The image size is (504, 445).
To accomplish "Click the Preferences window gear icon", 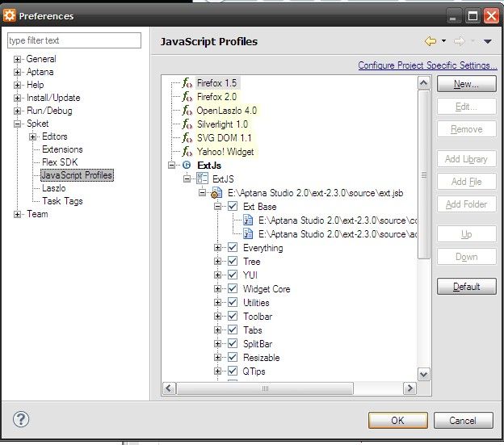I will pos(9,15).
